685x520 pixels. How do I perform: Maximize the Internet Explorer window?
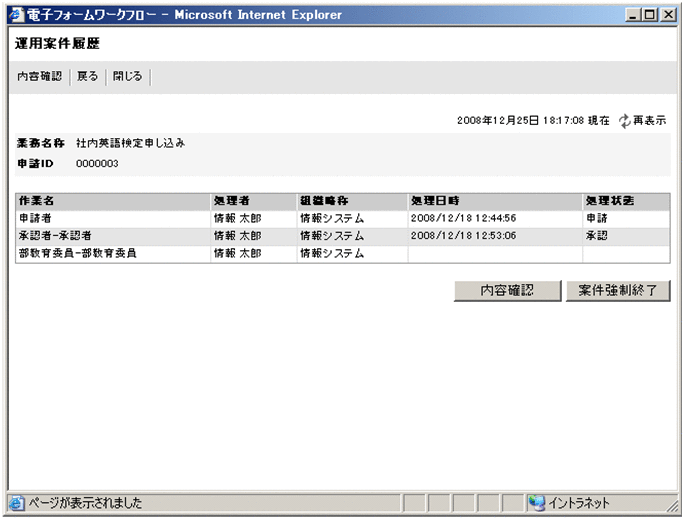(x=650, y=15)
